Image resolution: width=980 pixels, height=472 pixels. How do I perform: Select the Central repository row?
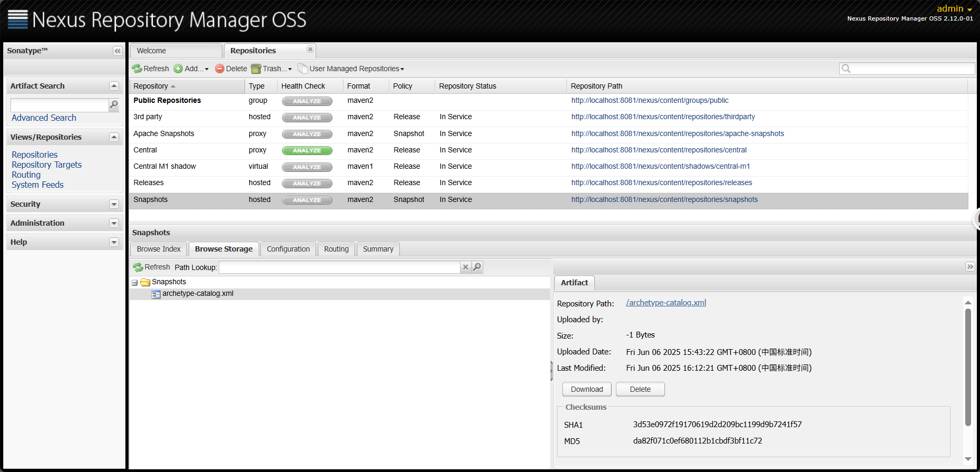pyautogui.click(x=548, y=150)
